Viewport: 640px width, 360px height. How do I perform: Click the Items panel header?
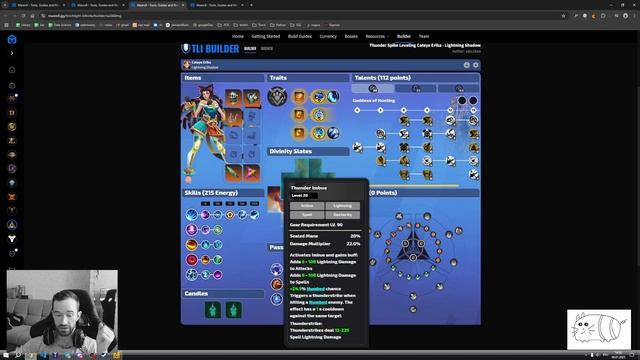[223, 78]
